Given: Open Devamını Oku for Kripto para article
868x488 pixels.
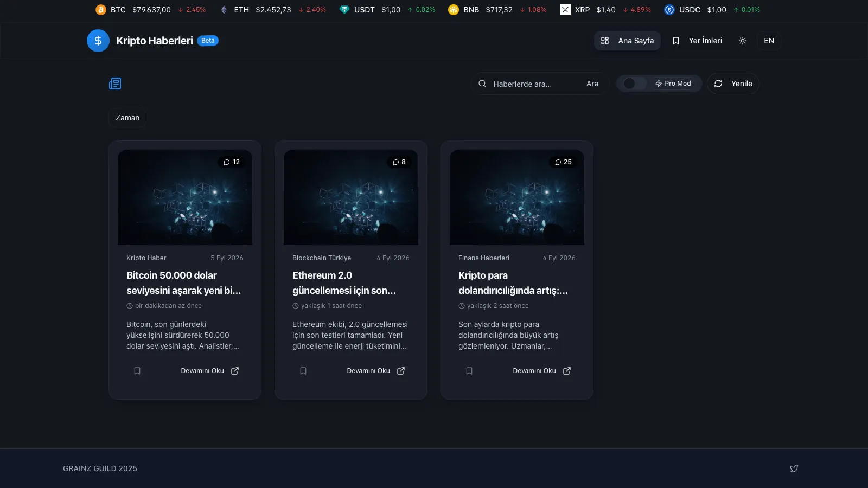Looking at the screenshot, I should point(542,371).
